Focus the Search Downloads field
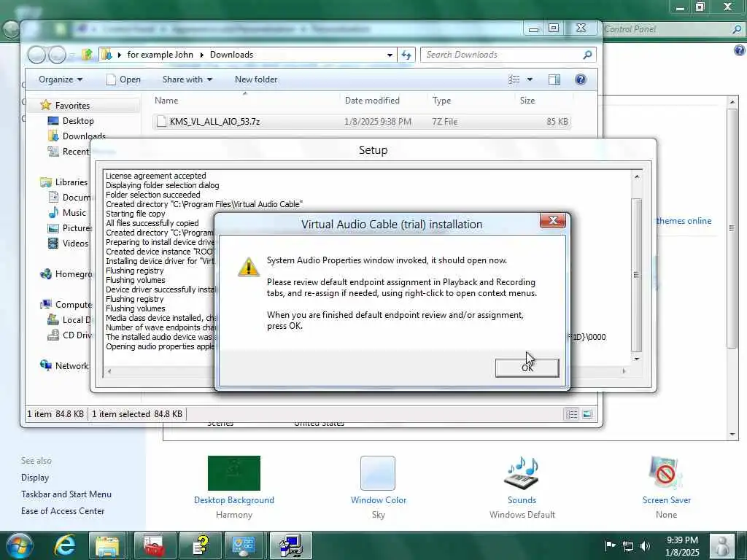The width and height of the screenshot is (747, 560). click(502, 55)
